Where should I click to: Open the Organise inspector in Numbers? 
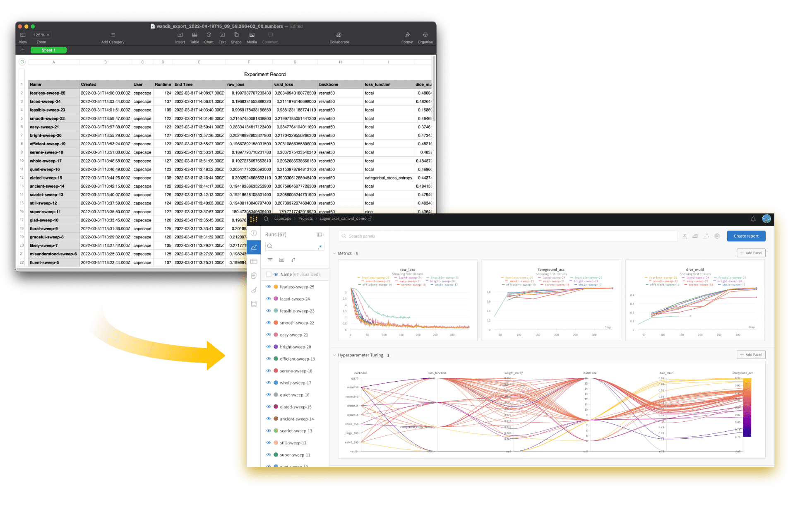pyautogui.click(x=425, y=38)
